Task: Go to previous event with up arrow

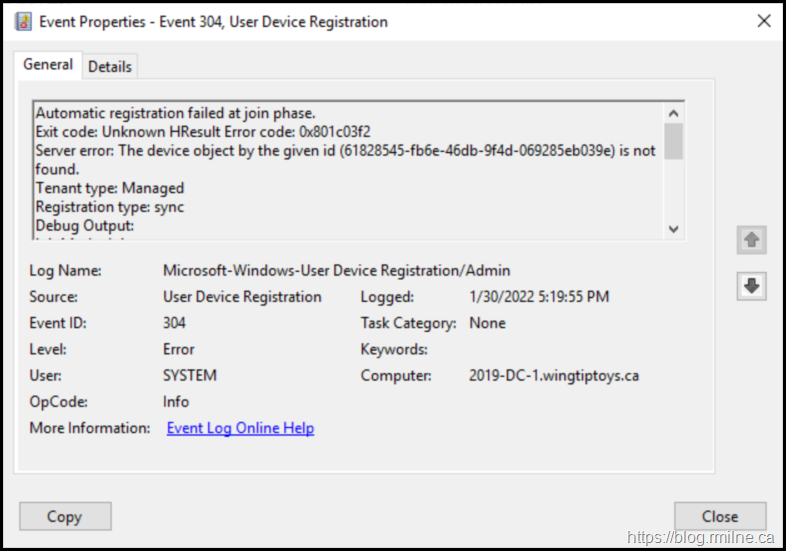Action: coord(752,240)
